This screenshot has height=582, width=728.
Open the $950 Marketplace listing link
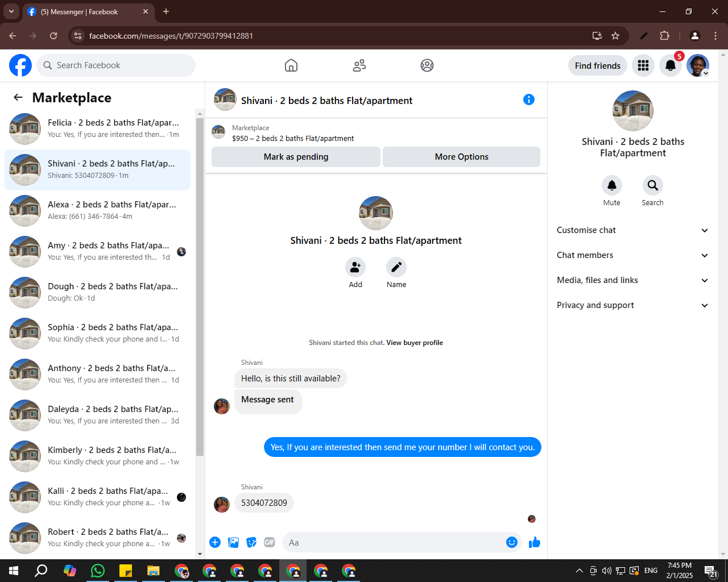pos(293,138)
